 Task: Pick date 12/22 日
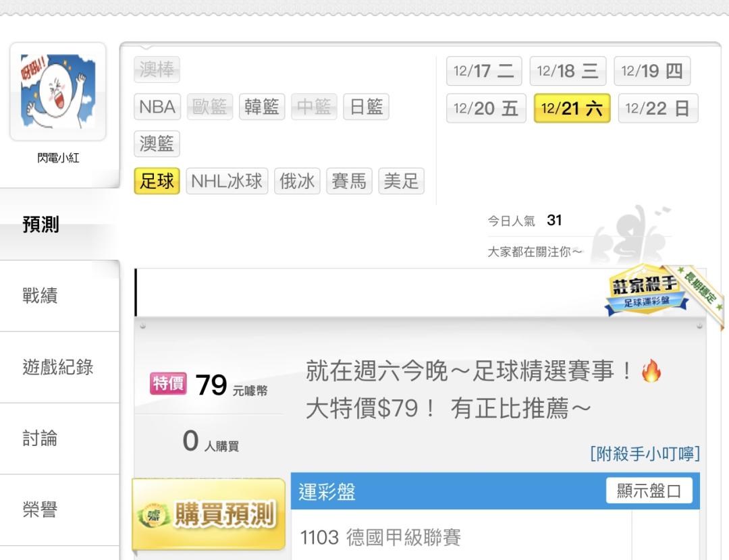(658, 108)
